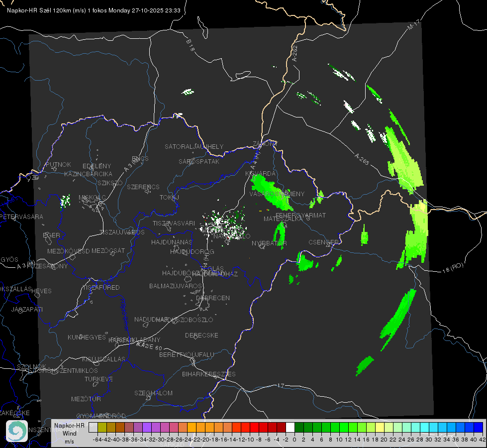
Task: Click the EDELÉNY label
Action: pos(97,166)
